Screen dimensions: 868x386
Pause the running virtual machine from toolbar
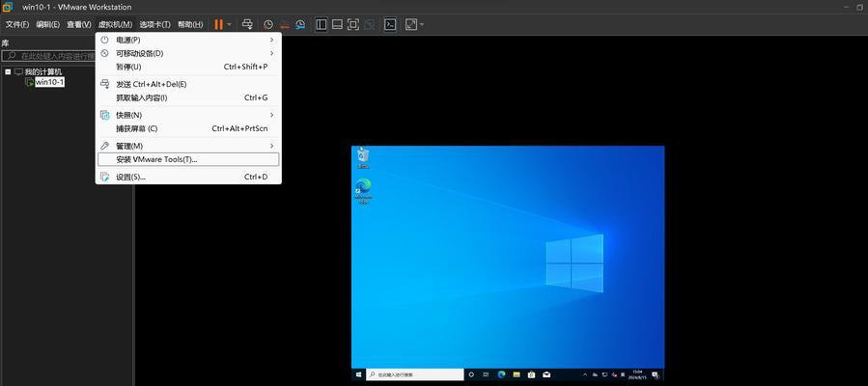[218, 24]
